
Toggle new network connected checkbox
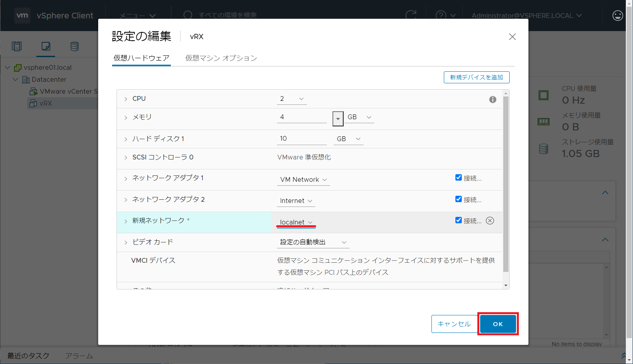coord(459,220)
